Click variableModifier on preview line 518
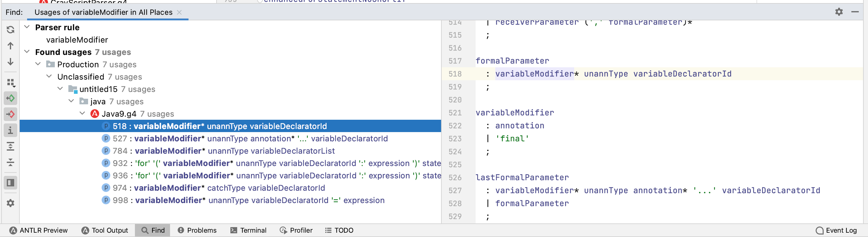The width and height of the screenshot is (868, 237). (534, 74)
